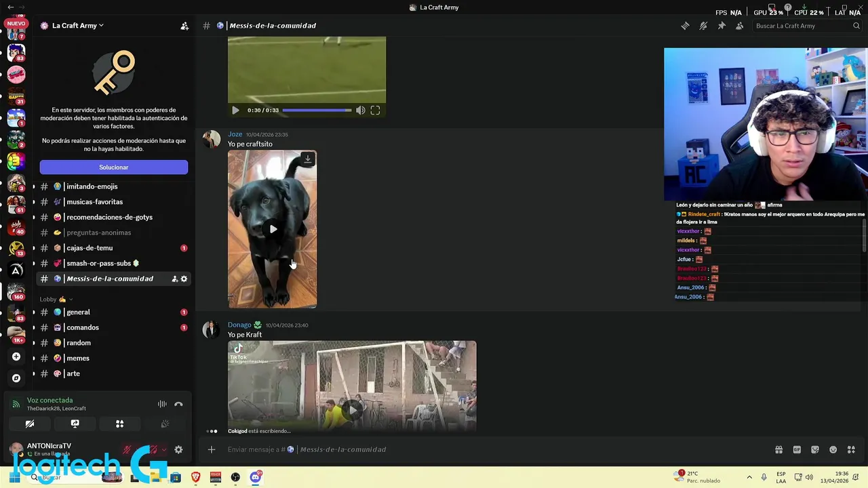
Task: Play Donago's TikTok soccer video
Action: 352,409
